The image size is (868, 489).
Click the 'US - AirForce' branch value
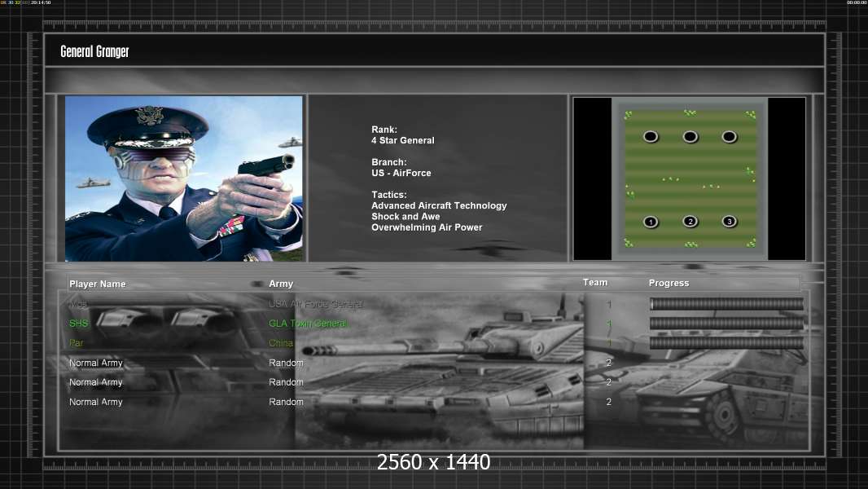click(401, 173)
